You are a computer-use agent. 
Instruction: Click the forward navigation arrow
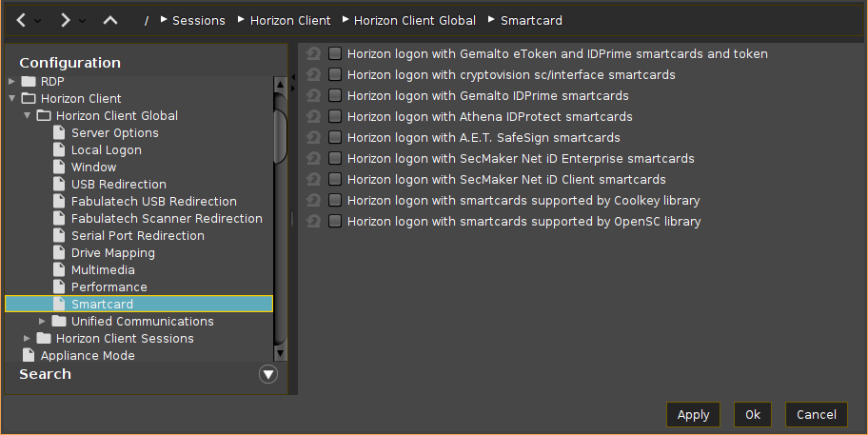(65, 20)
